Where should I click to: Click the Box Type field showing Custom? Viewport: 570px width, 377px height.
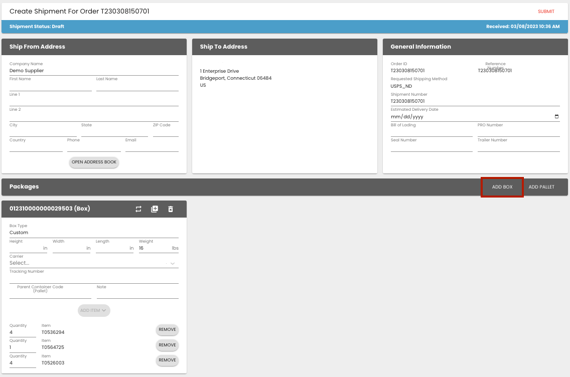(x=94, y=233)
